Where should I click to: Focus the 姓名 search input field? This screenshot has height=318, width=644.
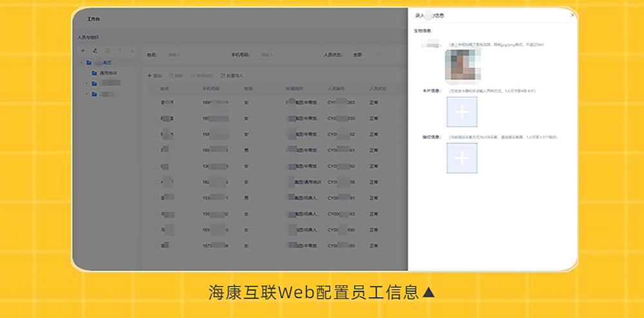[194, 55]
